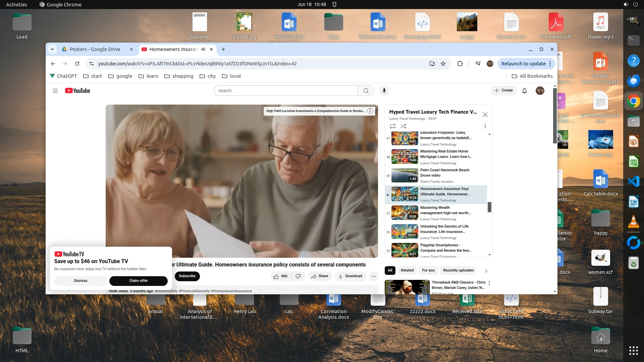The image size is (644, 362).
Task: Click the playlist panel scrollbar thumb
Action: (x=489, y=207)
